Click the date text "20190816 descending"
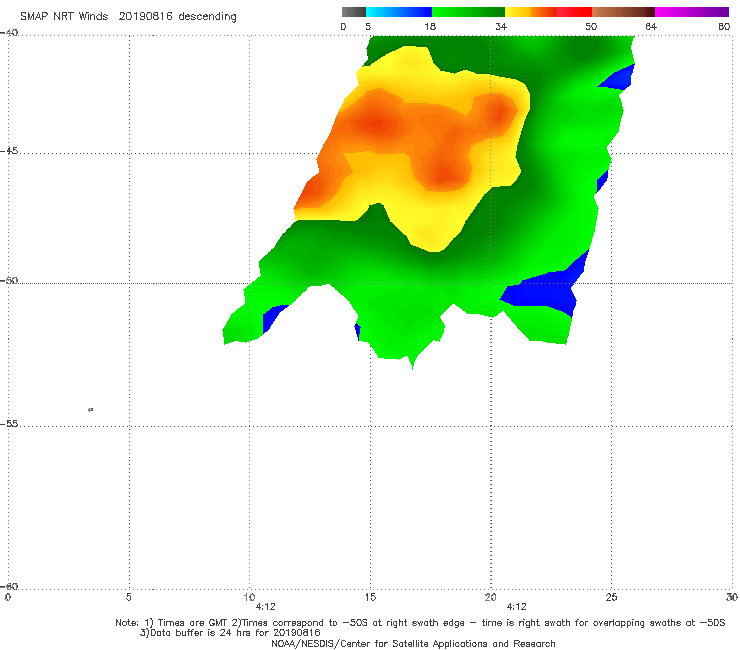This screenshot has height=650, width=740. pos(177,17)
